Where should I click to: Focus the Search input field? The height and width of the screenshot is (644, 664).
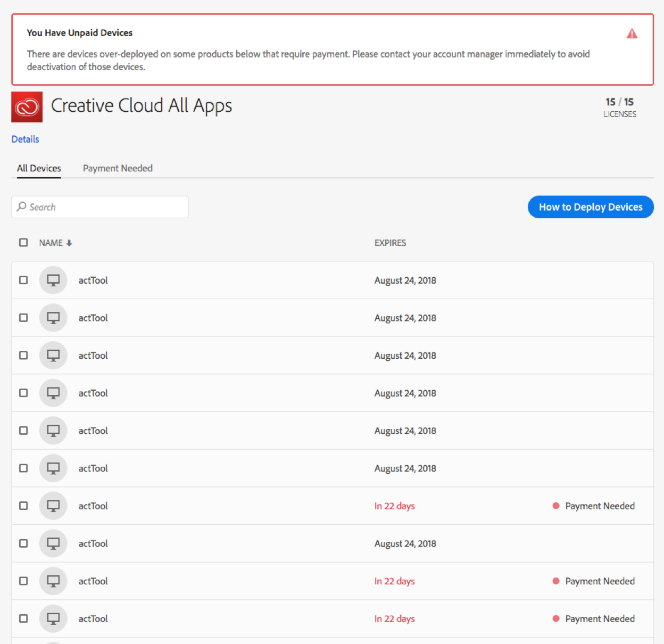click(100, 207)
